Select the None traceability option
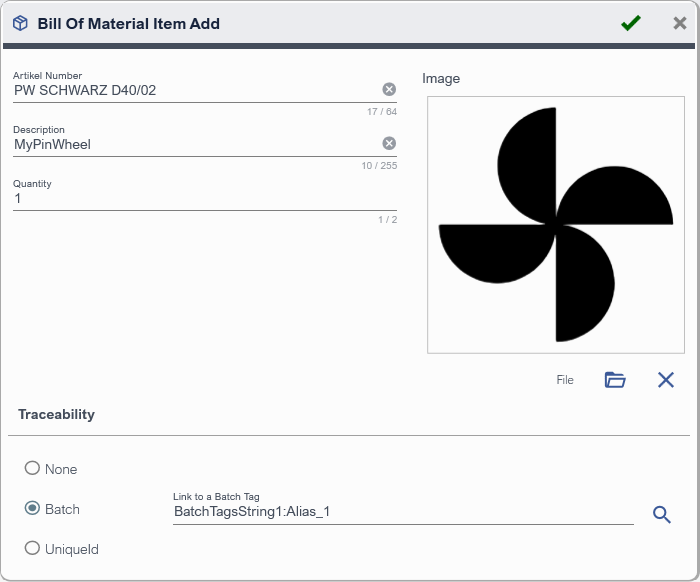The height and width of the screenshot is (582, 700). coord(33,468)
